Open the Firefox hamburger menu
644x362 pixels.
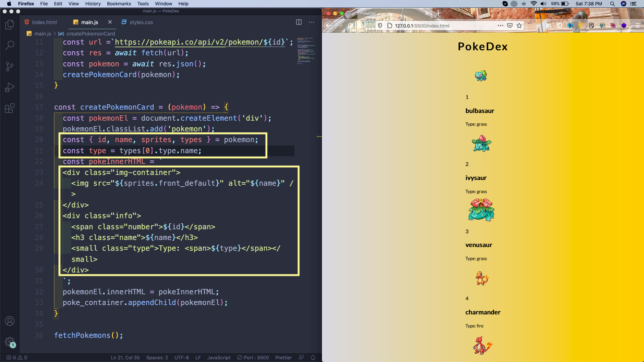(x=637, y=25)
